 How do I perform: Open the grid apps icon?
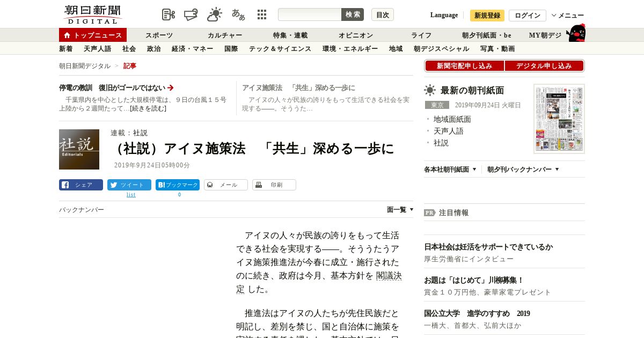point(262,14)
